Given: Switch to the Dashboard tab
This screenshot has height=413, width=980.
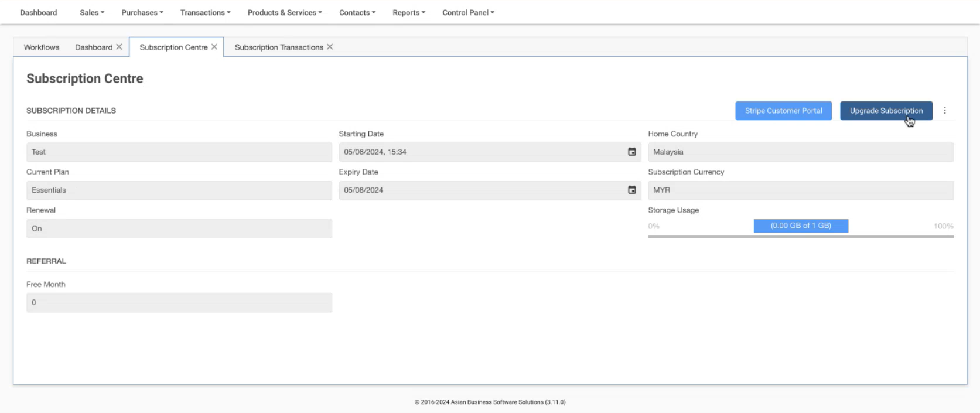Looking at the screenshot, I should pos(94,47).
